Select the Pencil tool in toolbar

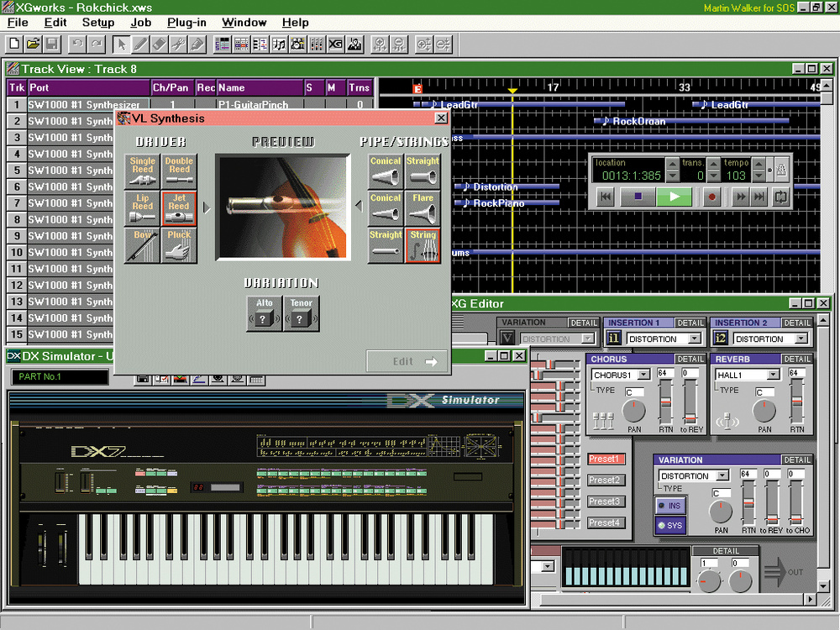click(x=139, y=44)
